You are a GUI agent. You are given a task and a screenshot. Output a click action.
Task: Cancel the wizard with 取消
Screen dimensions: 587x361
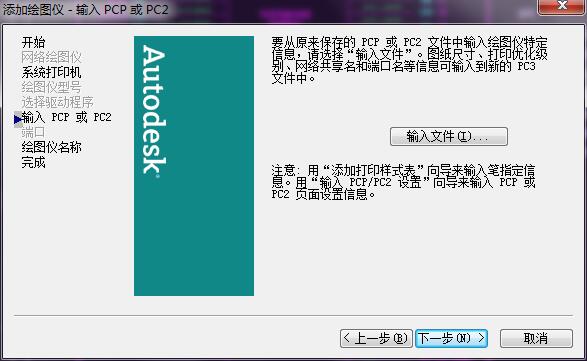click(536, 339)
